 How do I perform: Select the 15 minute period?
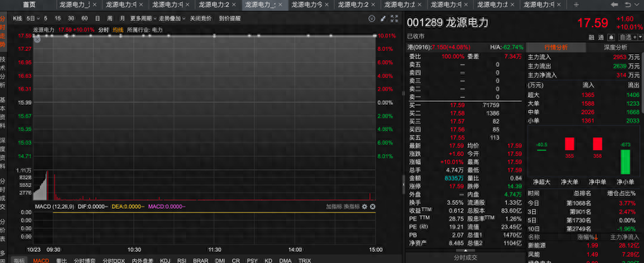point(58,18)
